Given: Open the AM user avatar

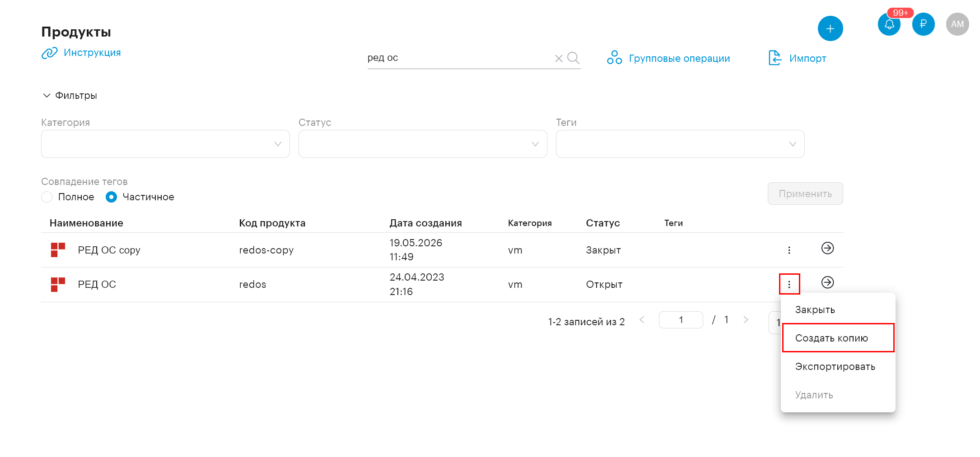Looking at the screenshot, I should [957, 24].
